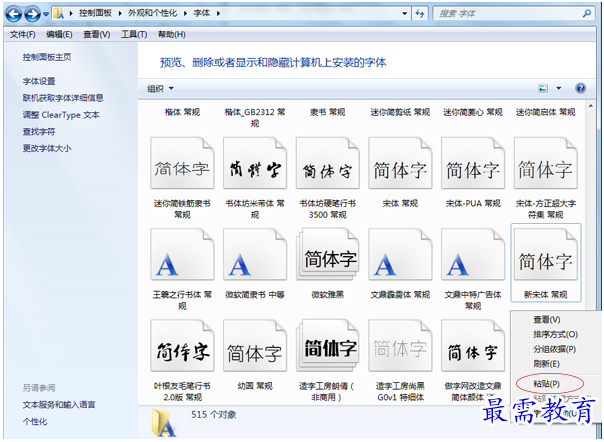
Task: Open the 查看(V) menu in menu bar
Action: point(96,34)
